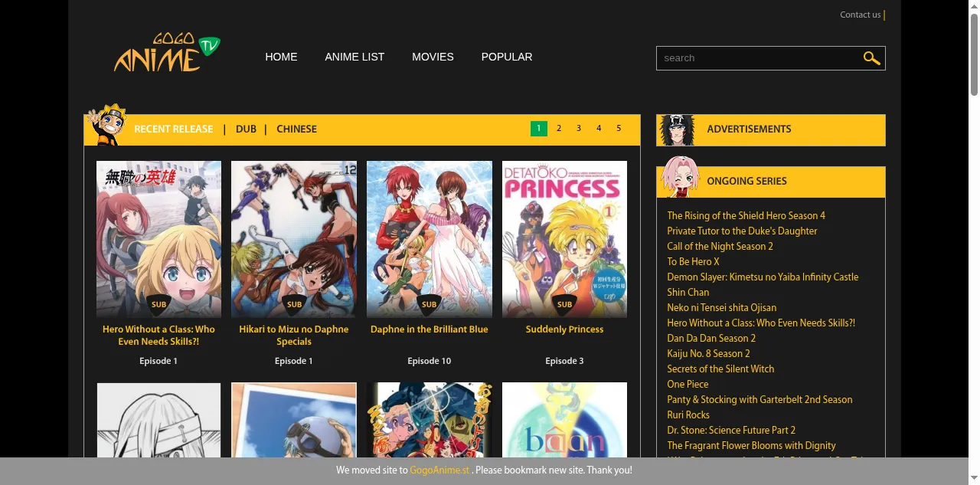Click Hero Without a Class title under poster

[x=158, y=336]
